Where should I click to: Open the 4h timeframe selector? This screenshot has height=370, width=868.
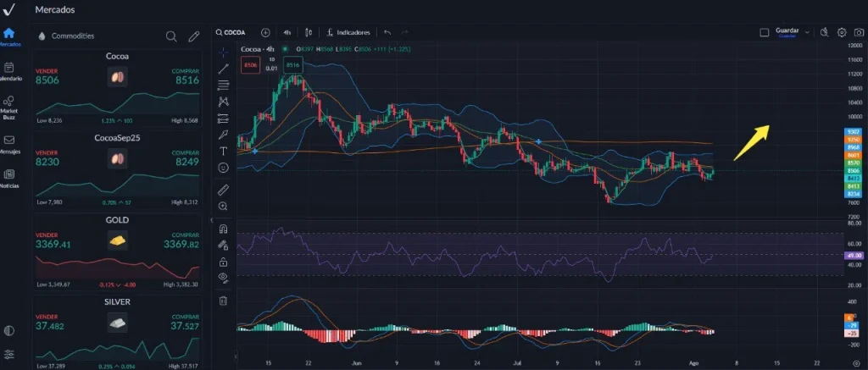click(x=287, y=33)
